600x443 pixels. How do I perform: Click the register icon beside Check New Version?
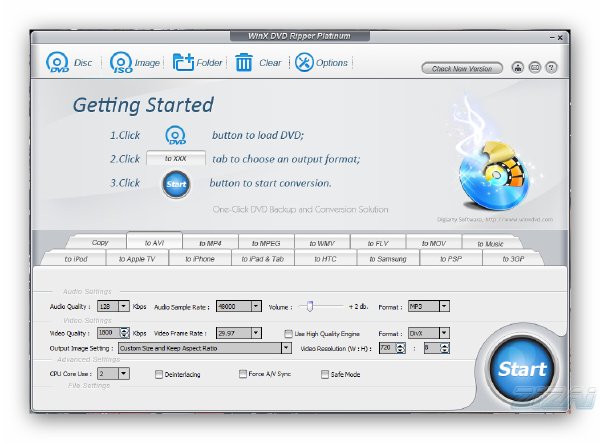point(518,68)
